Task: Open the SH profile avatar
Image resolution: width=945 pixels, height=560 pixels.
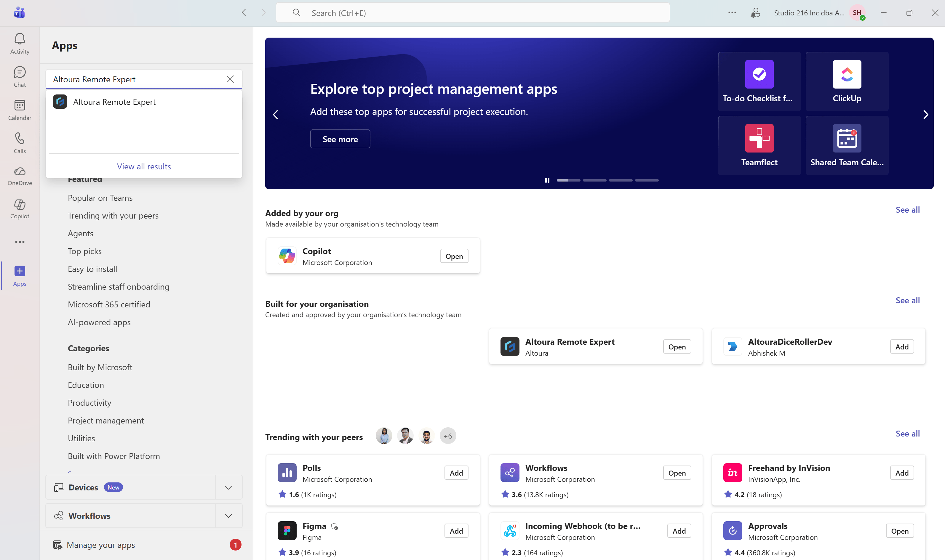Action: coord(857,13)
